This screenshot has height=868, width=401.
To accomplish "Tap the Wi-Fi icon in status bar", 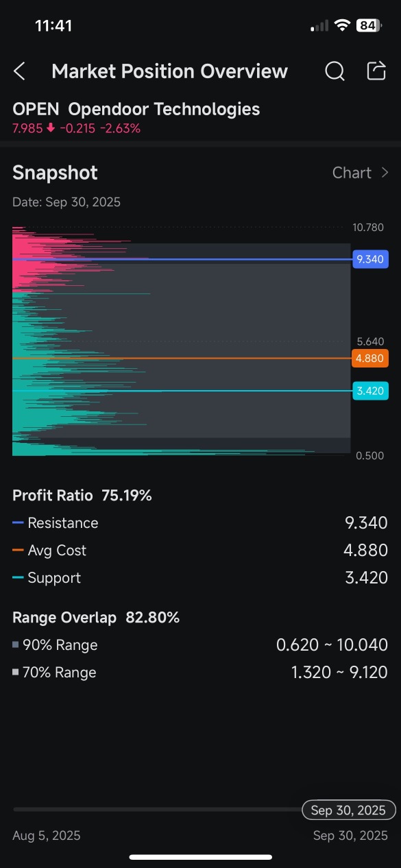I will 341,25.
